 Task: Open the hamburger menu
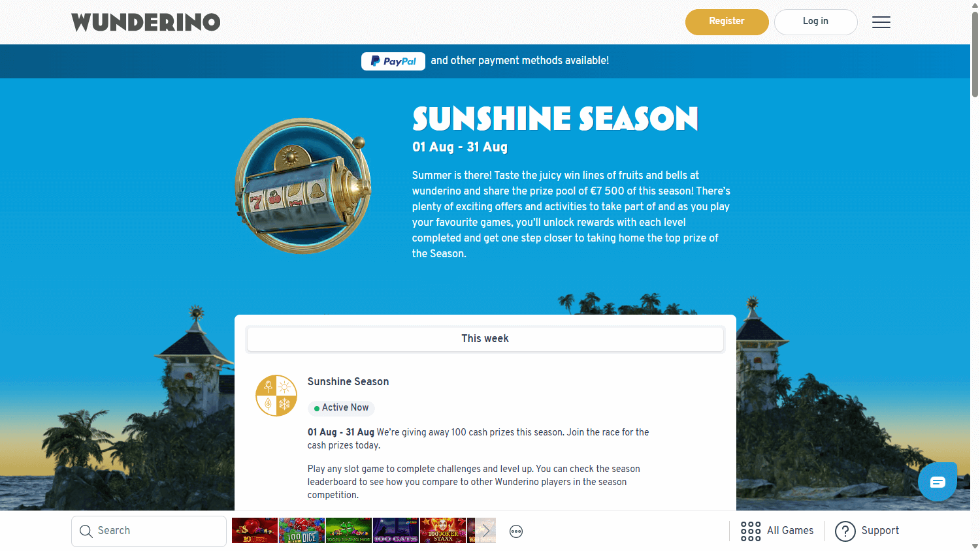[881, 22]
